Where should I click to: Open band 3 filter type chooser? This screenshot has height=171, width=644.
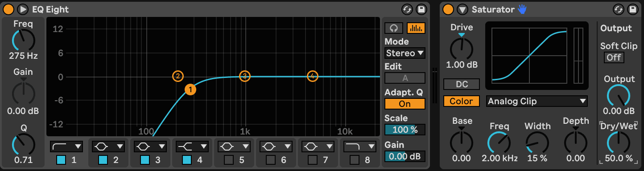pyautogui.click(x=151, y=146)
